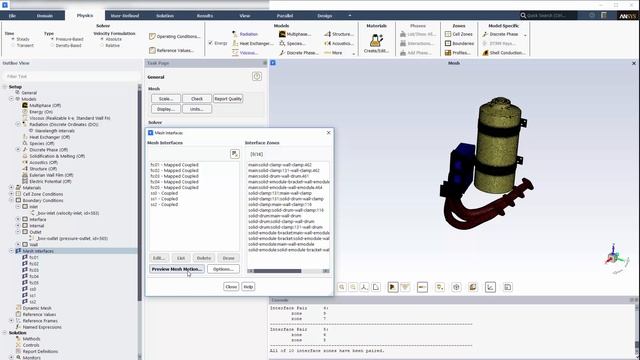Image resolution: width=640 pixels, height=360 pixels.
Task: Select the solid-drum:main-wall-drum zone
Action: (275, 216)
